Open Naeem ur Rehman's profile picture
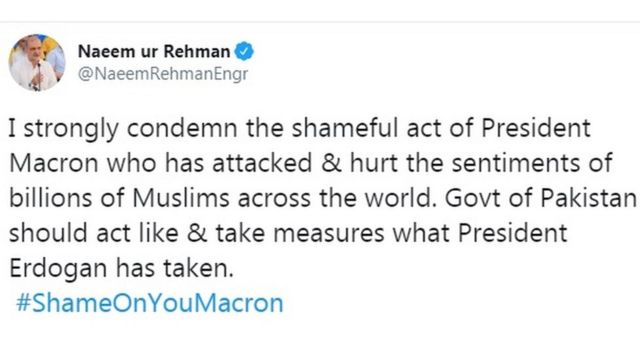 coord(37,62)
